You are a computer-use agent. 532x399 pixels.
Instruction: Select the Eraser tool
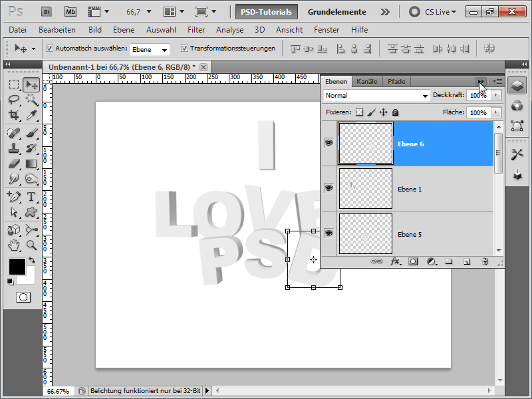[14, 164]
